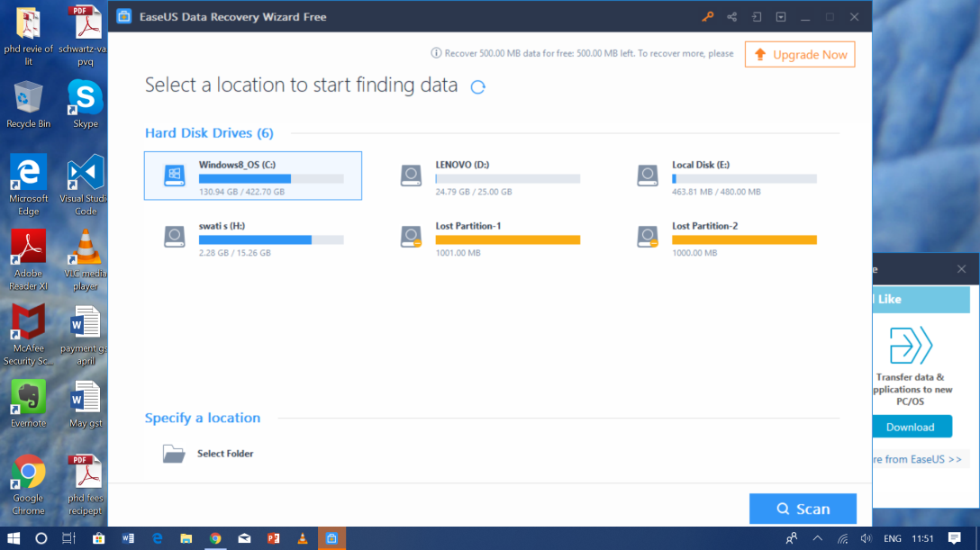The height and width of the screenshot is (550, 980).
Task: Switch input language via ENG indicator
Action: coord(893,538)
